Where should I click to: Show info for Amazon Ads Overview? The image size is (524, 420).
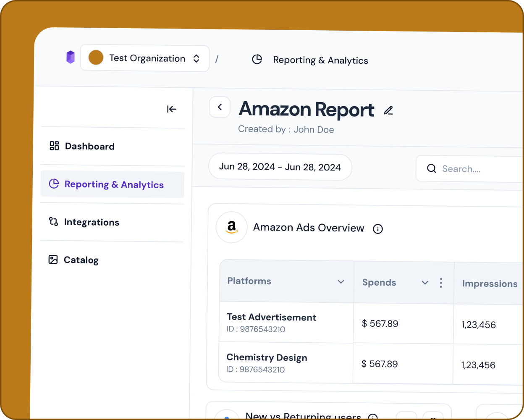[378, 229]
